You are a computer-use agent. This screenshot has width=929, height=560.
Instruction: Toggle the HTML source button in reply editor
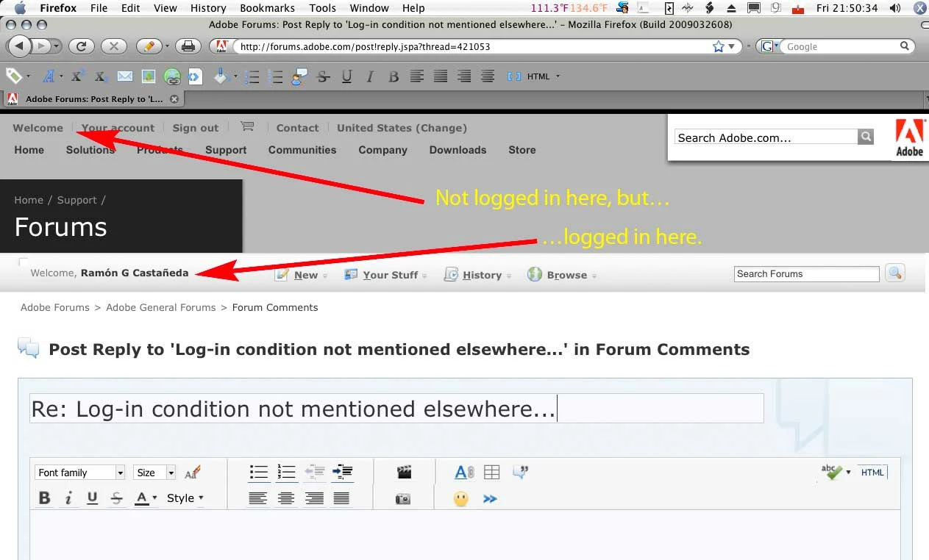[872, 473]
